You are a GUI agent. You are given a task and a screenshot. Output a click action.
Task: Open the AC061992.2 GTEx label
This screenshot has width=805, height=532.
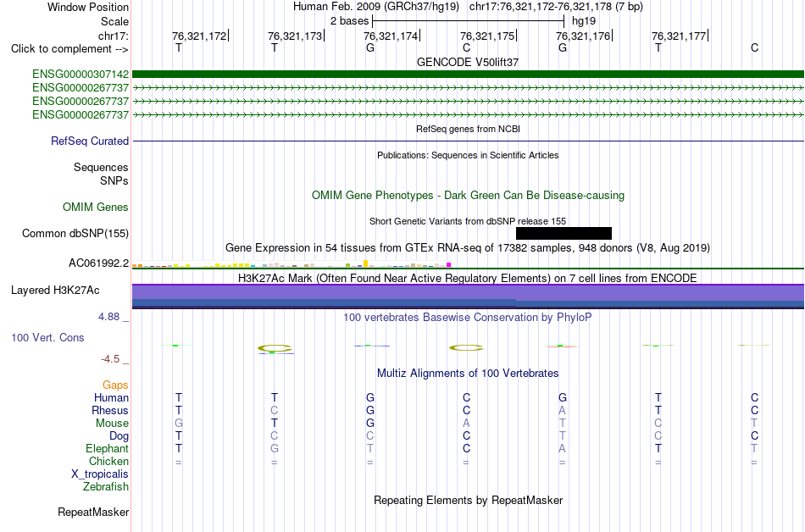[98, 263]
